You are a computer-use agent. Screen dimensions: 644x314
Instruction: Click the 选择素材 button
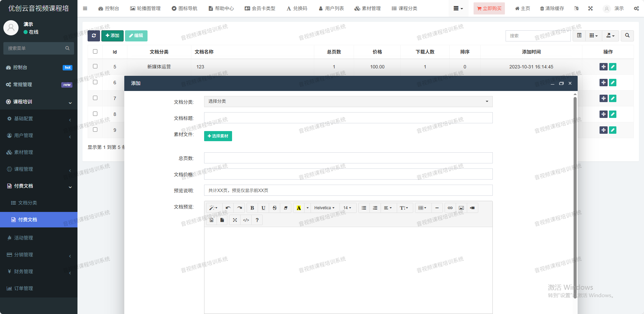[218, 136]
